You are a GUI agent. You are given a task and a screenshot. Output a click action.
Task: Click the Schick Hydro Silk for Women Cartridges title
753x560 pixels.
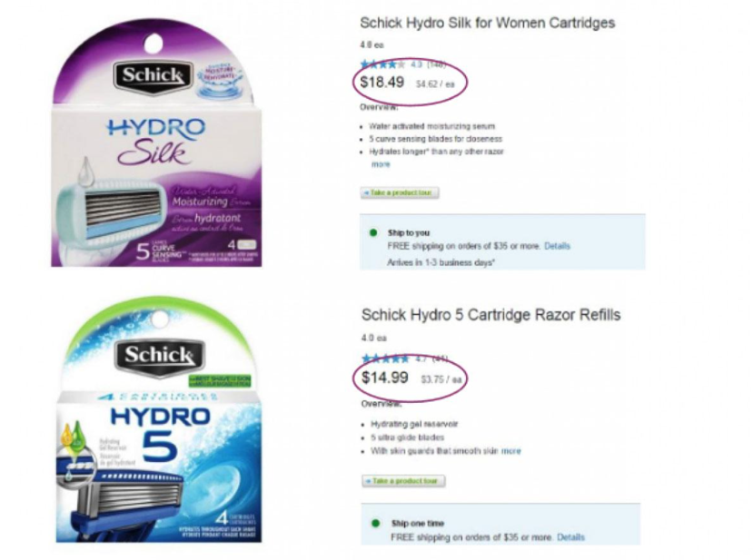[x=488, y=23]
